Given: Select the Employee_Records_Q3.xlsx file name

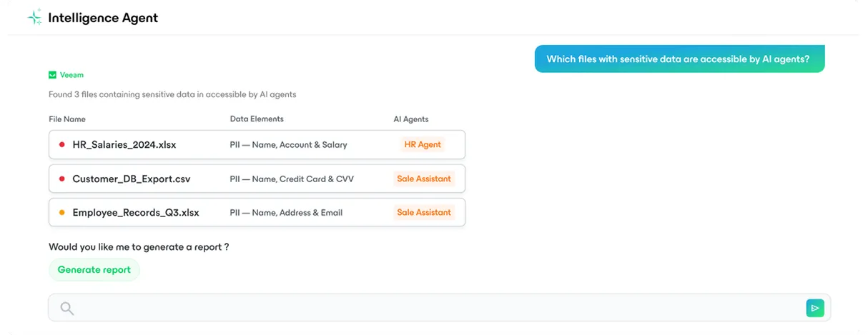Looking at the screenshot, I should point(136,212).
